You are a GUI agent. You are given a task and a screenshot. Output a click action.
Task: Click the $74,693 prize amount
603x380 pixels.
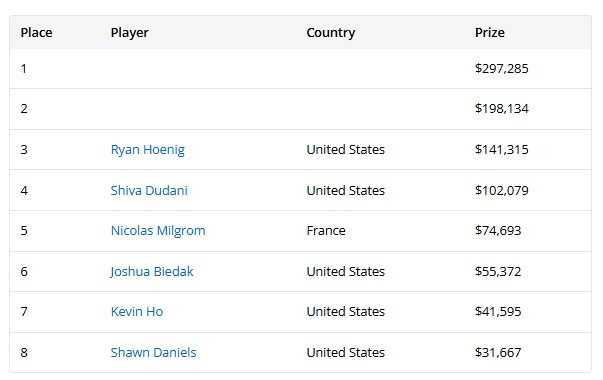point(498,230)
